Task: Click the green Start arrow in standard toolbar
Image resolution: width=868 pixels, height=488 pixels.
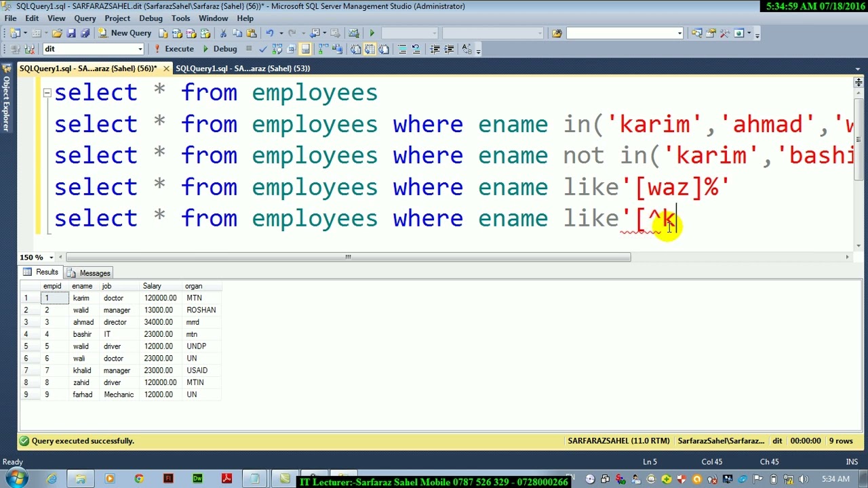Action: (372, 33)
